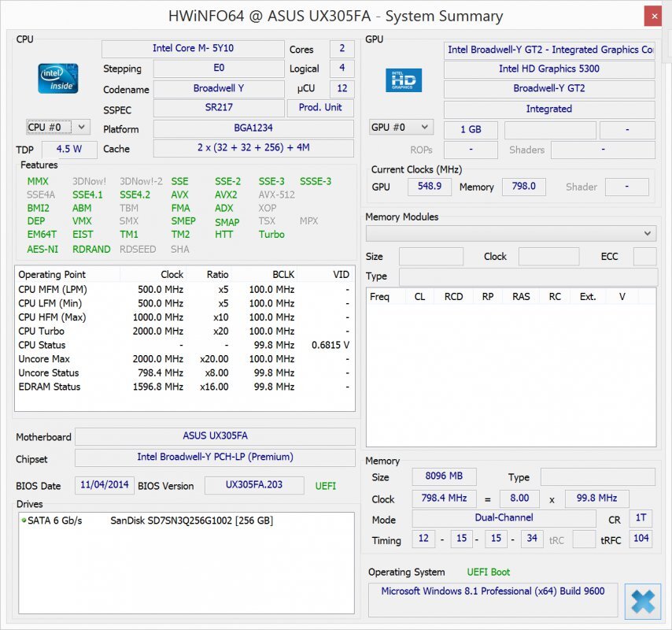672x630 pixels.
Task: Click the SSE4.1 feature label
Action: (x=87, y=195)
